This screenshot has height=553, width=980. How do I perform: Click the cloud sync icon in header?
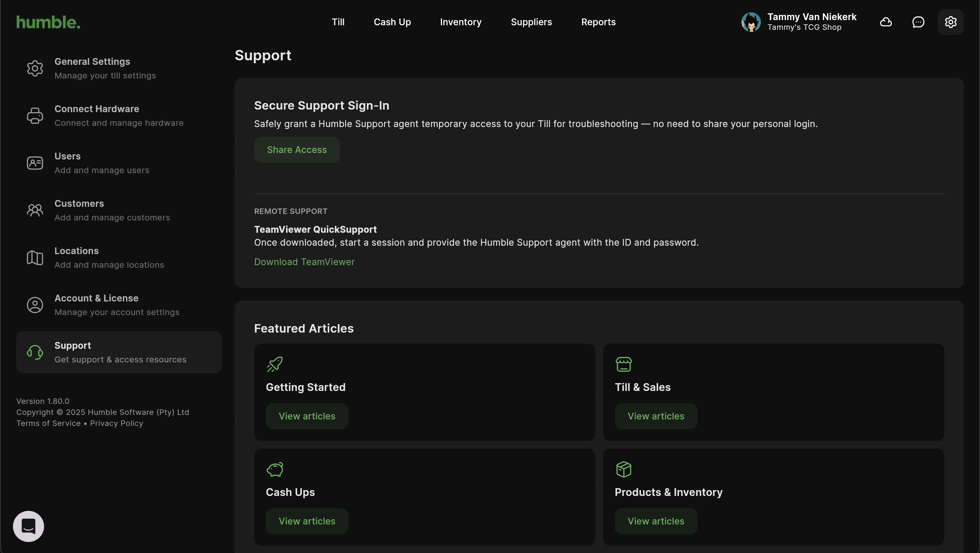[x=886, y=22]
